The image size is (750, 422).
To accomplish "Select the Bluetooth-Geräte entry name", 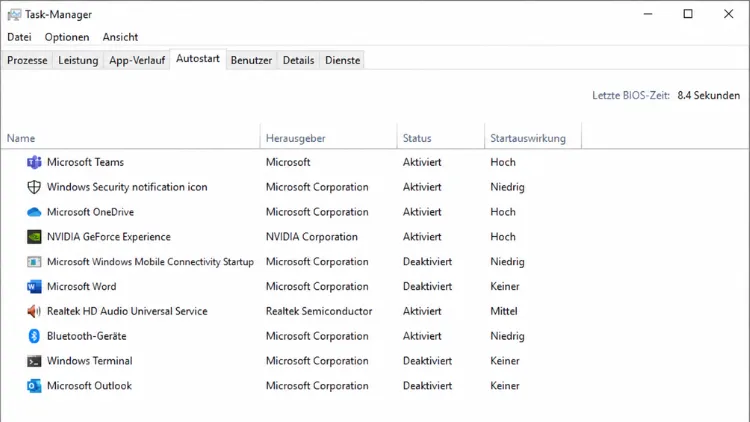I will click(x=87, y=336).
